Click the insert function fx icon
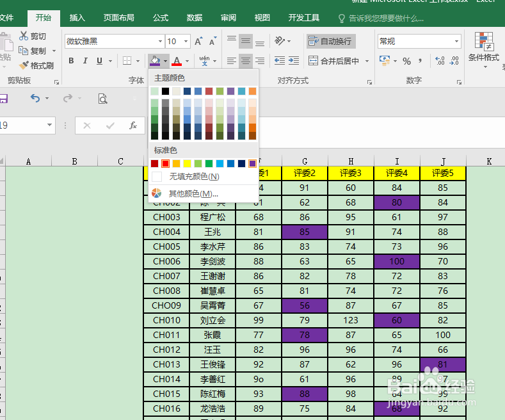 [133, 125]
